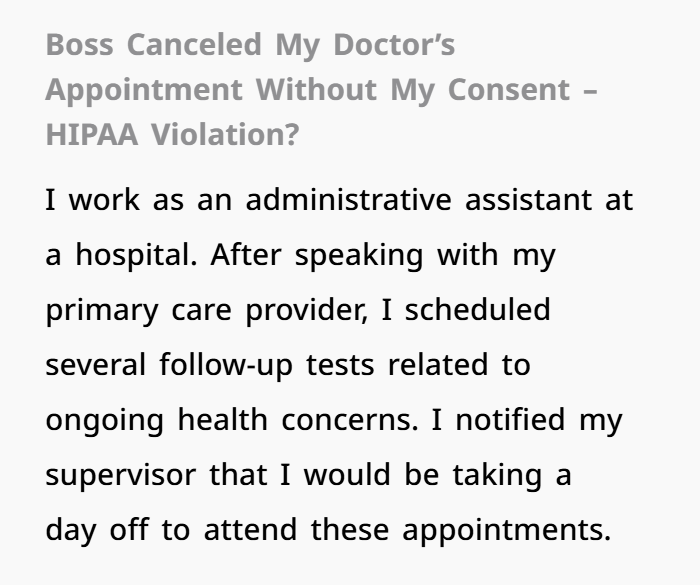Click the words "health concerns" in the paragraph

pos(296,420)
